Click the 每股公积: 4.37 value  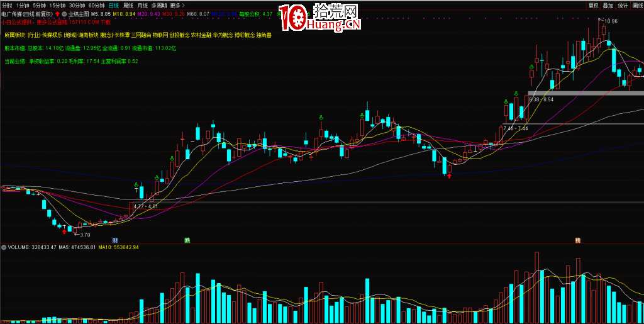[x=256, y=14]
